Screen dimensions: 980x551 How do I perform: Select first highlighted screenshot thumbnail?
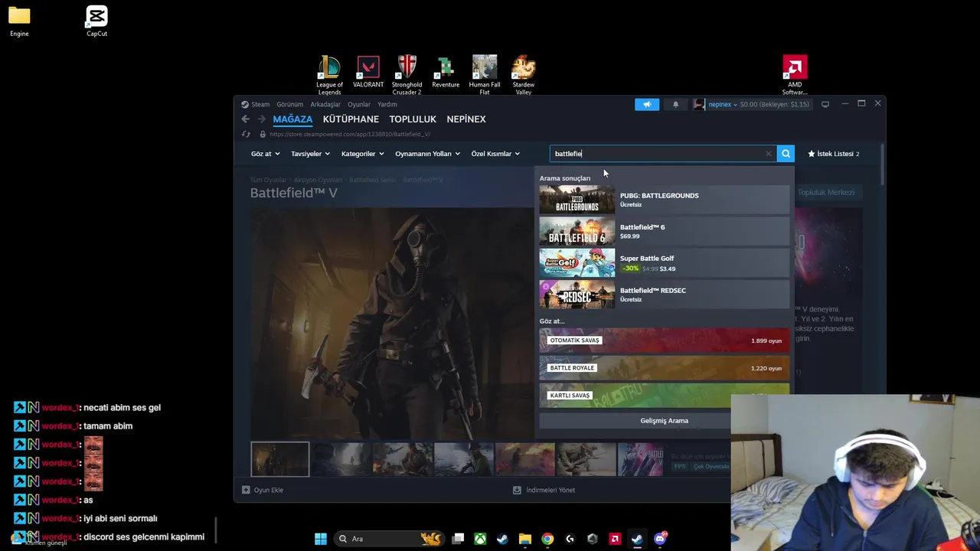(280, 459)
